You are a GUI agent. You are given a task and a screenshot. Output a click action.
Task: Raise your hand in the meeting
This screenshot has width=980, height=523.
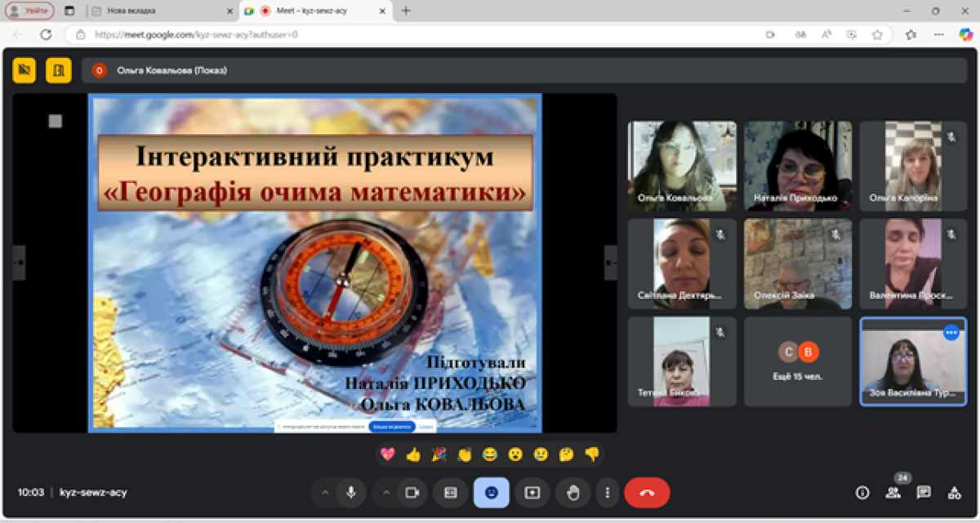pos(573,493)
